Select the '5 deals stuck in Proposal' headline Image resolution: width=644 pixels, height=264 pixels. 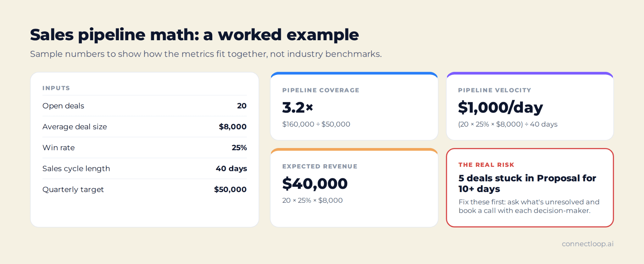click(527, 183)
